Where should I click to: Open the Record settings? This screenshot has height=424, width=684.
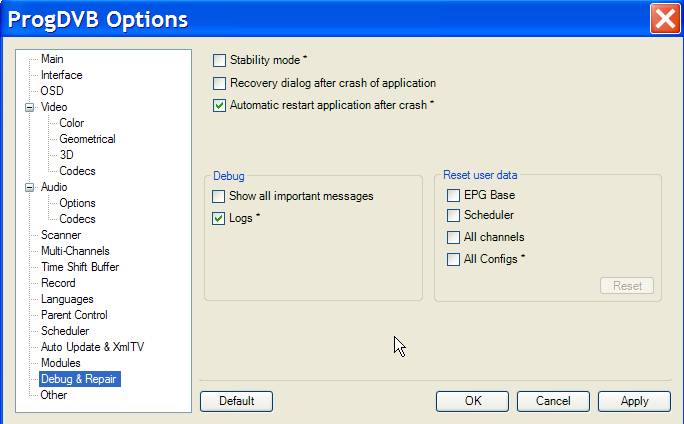click(x=58, y=283)
